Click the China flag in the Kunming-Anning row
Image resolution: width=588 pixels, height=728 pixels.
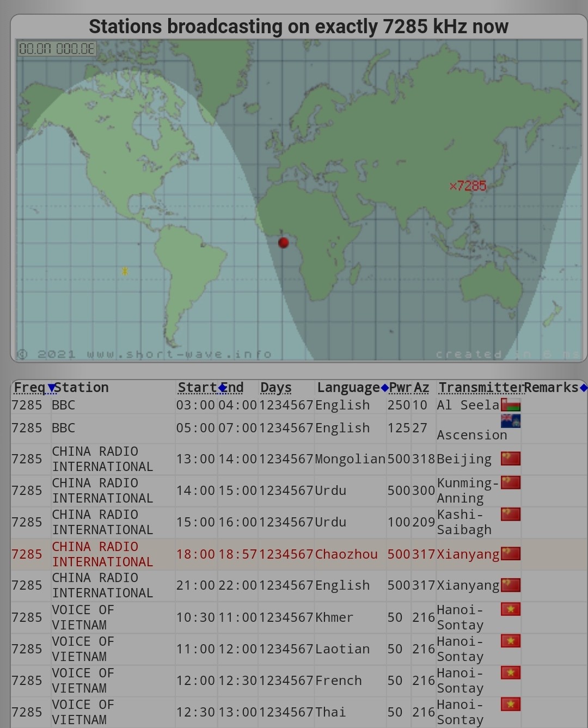(511, 482)
